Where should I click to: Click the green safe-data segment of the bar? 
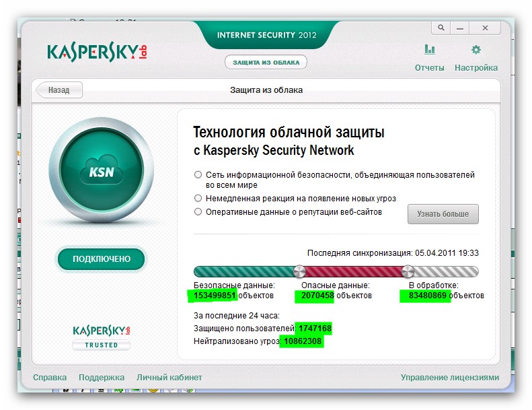(243, 271)
